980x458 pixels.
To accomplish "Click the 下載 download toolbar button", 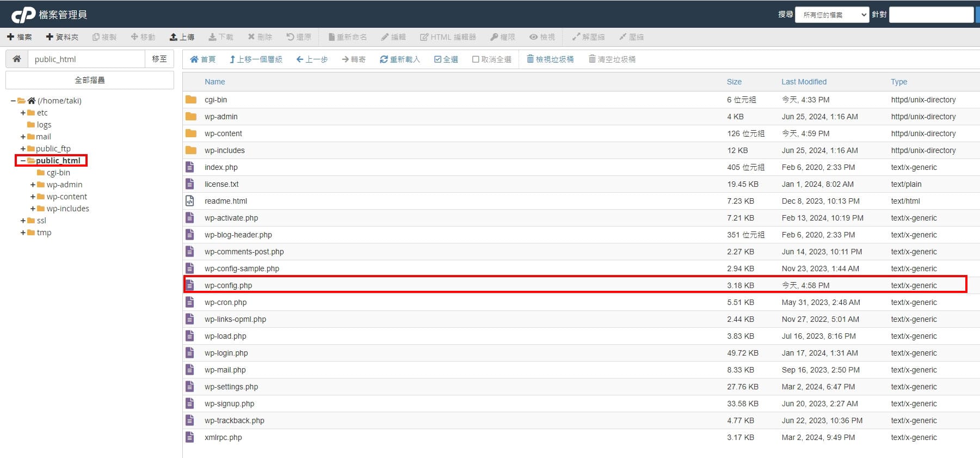I will tap(221, 37).
